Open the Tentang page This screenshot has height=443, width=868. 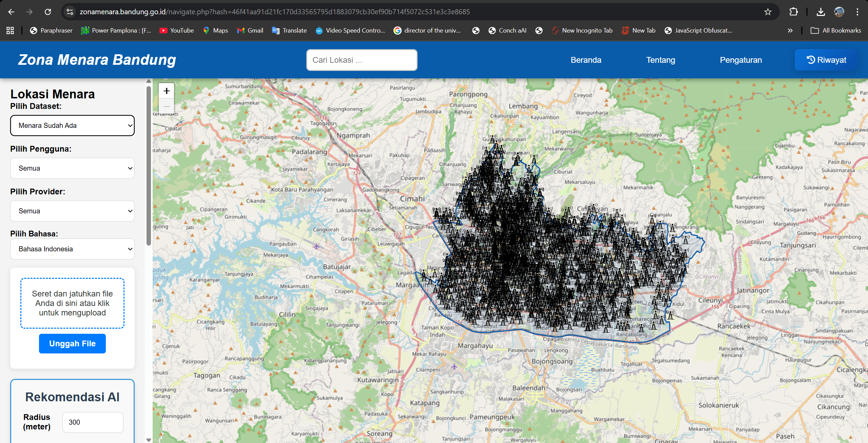coord(660,60)
